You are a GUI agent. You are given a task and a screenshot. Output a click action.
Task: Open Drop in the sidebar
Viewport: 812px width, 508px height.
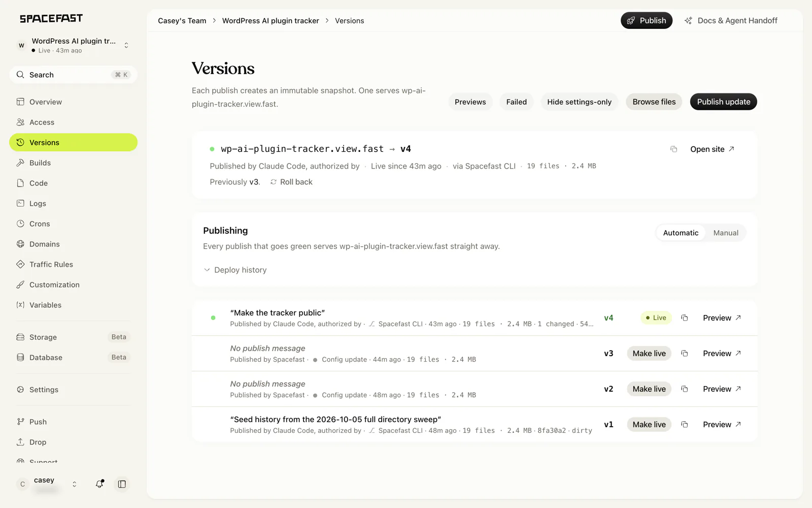pos(73,442)
